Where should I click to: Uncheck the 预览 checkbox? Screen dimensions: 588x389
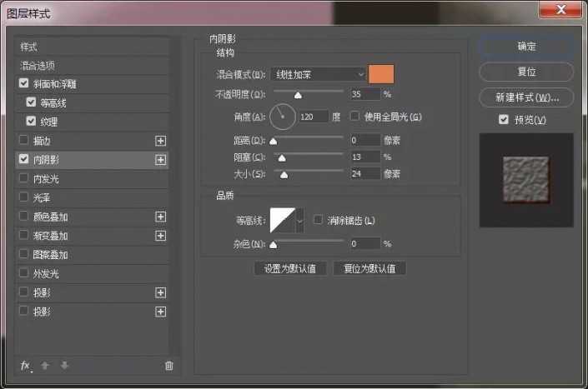pos(502,120)
